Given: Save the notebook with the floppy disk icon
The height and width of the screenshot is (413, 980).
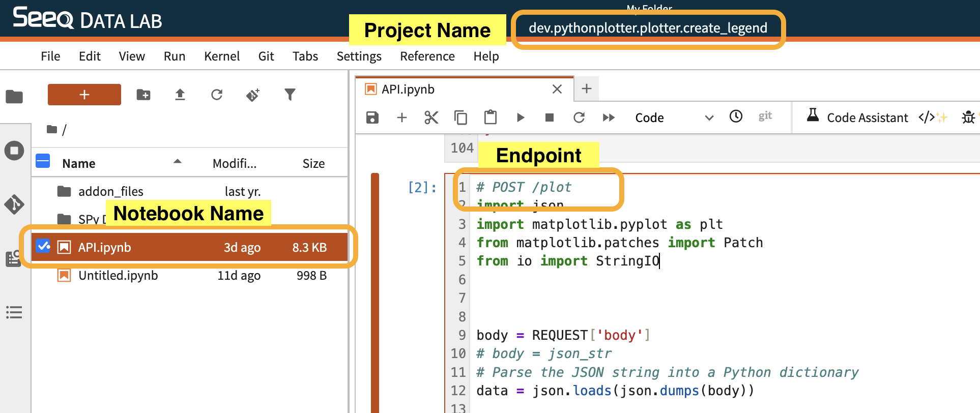Looking at the screenshot, I should (372, 117).
